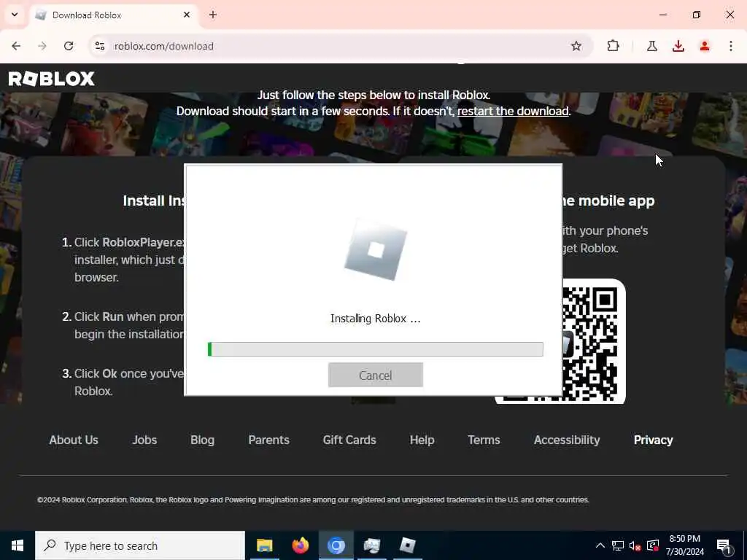Open the Roblox installer taskbar icon

[407, 545]
